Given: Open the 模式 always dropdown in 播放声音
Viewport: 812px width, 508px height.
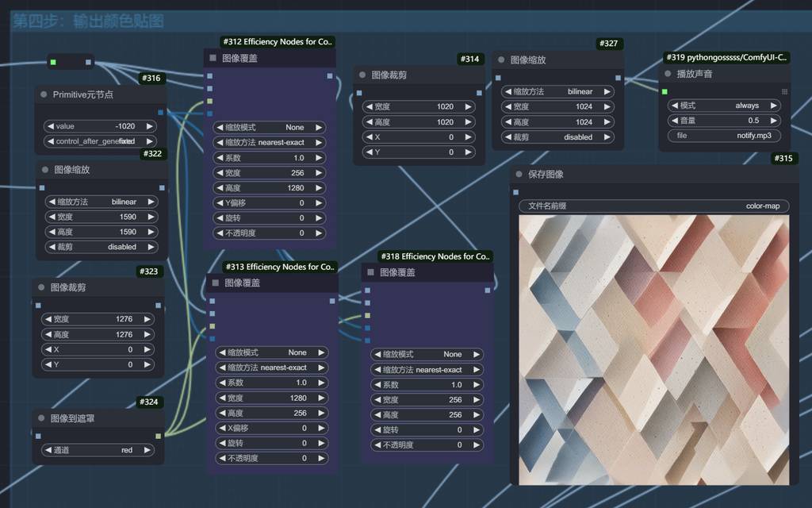Looking at the screenshot, I should coord(725,106).
